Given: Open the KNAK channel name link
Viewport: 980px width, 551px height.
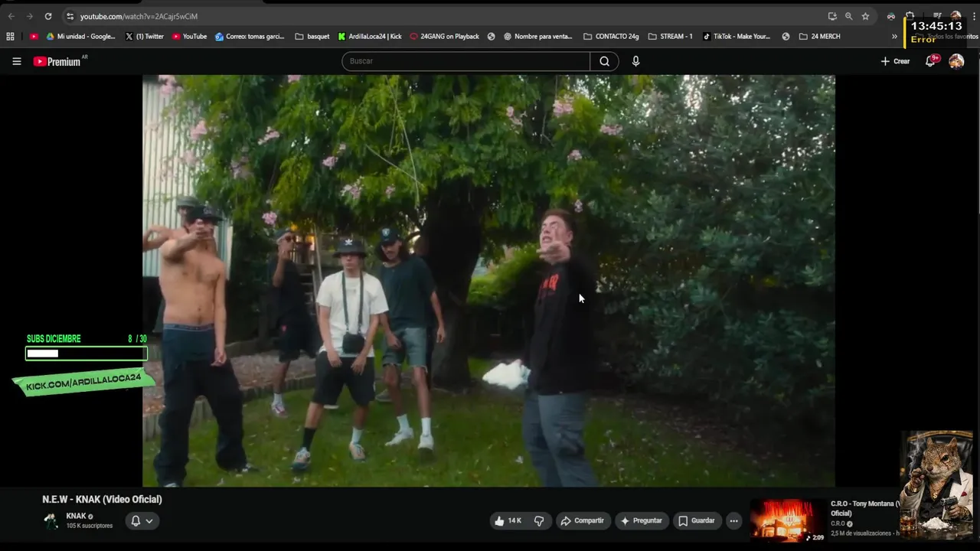Looking at the screenshot, I should coord(77,517).
